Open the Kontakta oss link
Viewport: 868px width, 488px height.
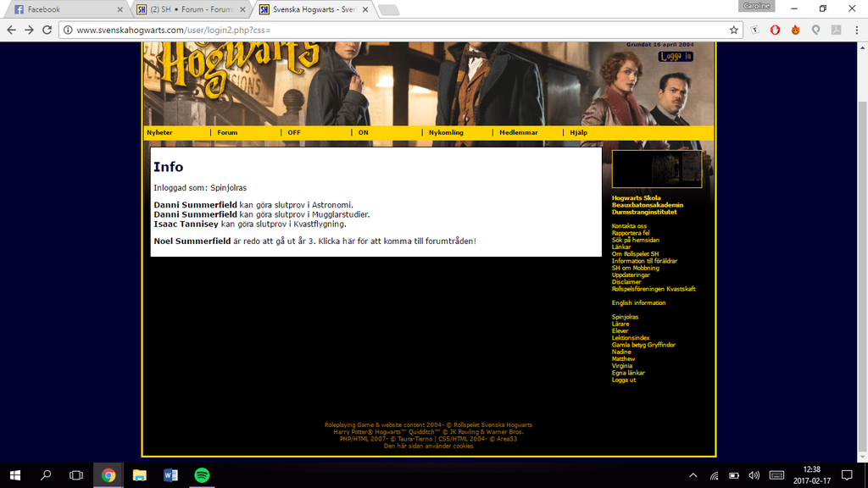629,226
